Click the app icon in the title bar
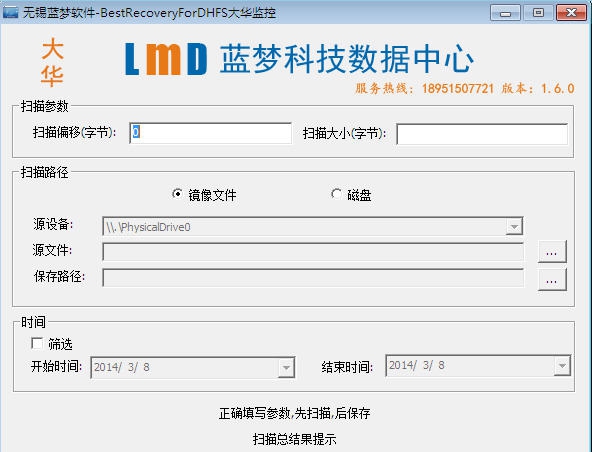The height and width of the screenshot is (452, 592). [10, 12]
